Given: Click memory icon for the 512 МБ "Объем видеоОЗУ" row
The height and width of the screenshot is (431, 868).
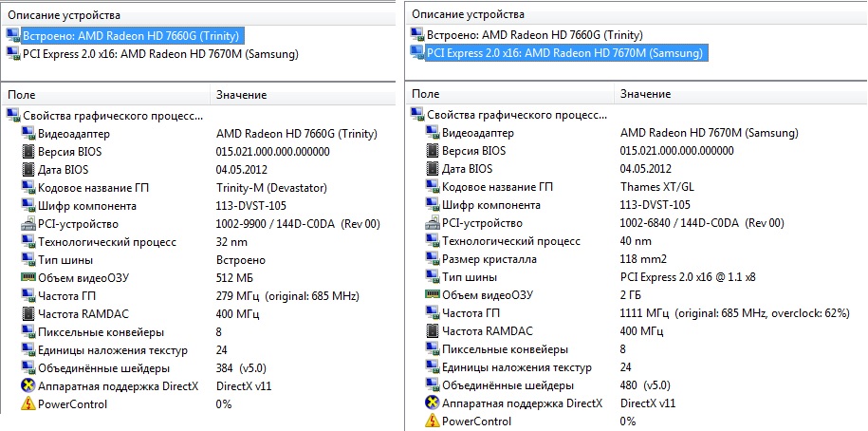Looking at the screenshot, I should tap(28, 277).
